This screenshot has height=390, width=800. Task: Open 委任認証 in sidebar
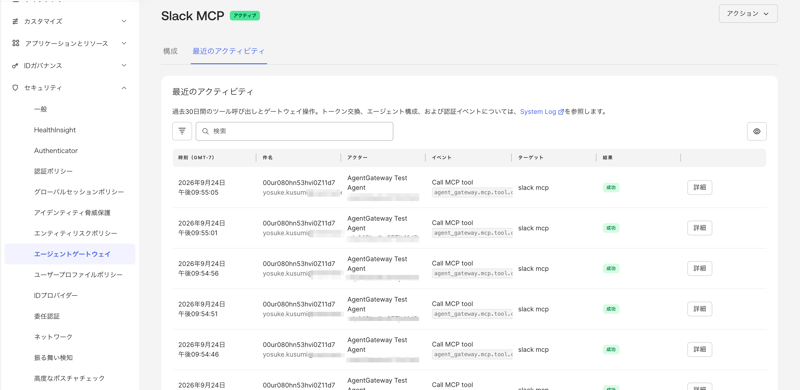pyautogui.click(x=46, y=316)
